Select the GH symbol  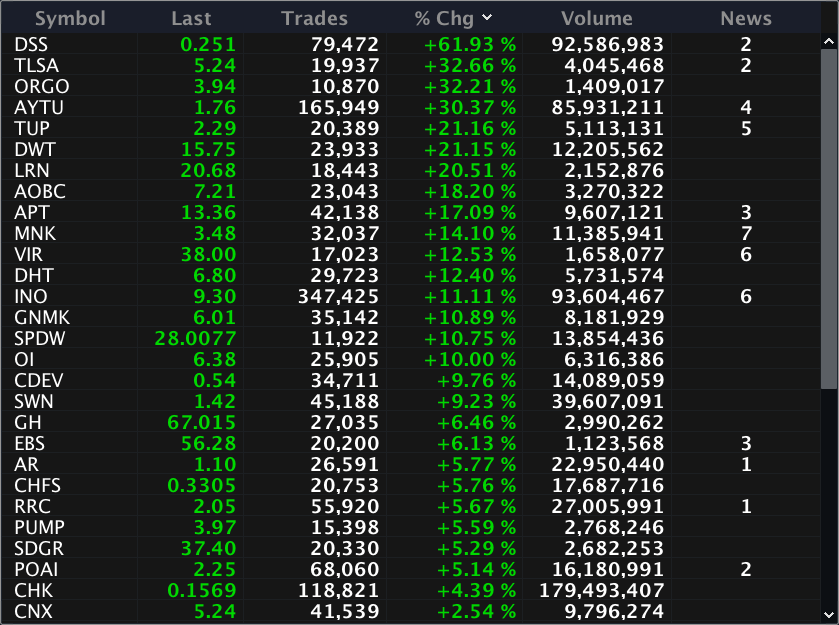point(28,422)
